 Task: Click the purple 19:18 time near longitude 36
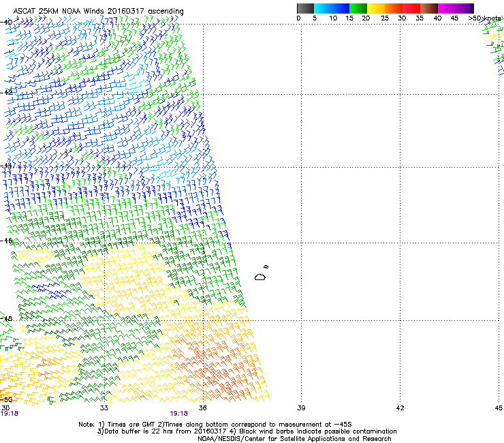[178, 414]
